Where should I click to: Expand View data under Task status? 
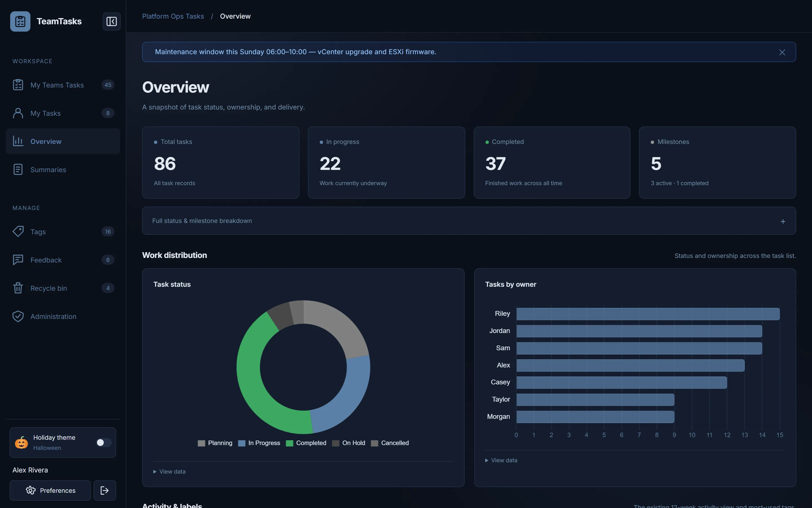pos(169,471)
